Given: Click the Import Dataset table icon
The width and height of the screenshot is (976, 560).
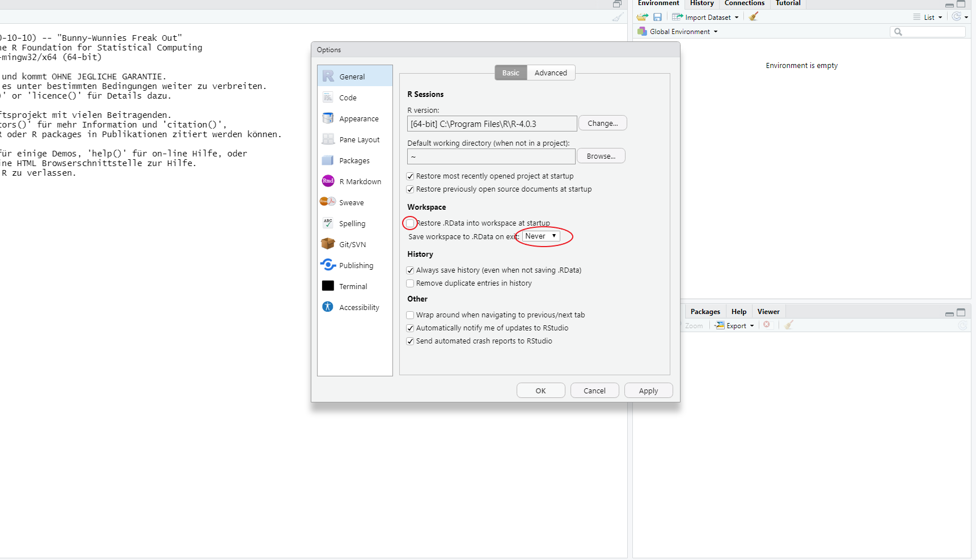Looking at the screenshot, I should tap(677, 17).
